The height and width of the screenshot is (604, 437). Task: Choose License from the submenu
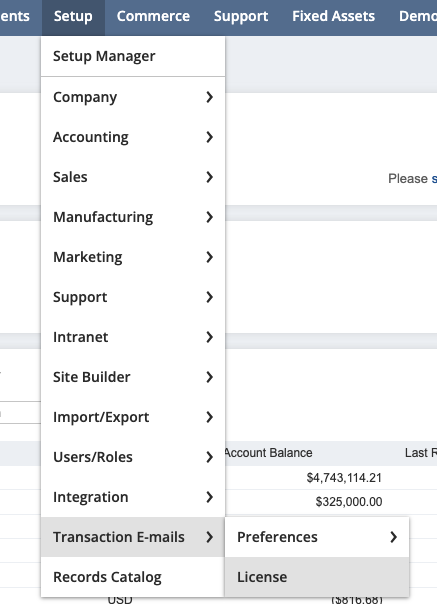pyautogui.click(x=317, y=577)
